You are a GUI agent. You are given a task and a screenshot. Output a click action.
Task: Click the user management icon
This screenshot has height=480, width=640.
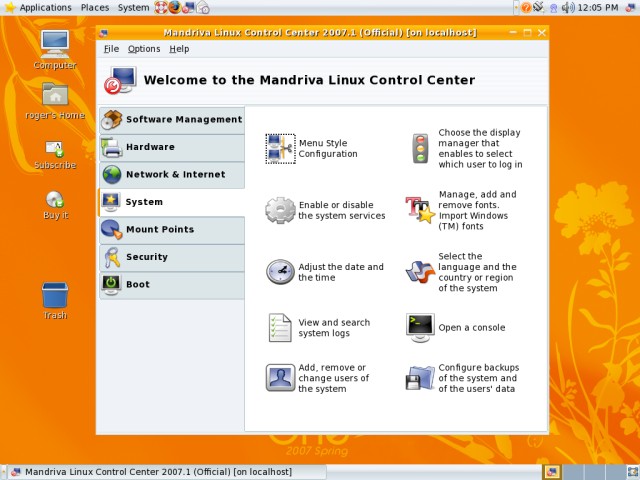[x=280, y=378]
